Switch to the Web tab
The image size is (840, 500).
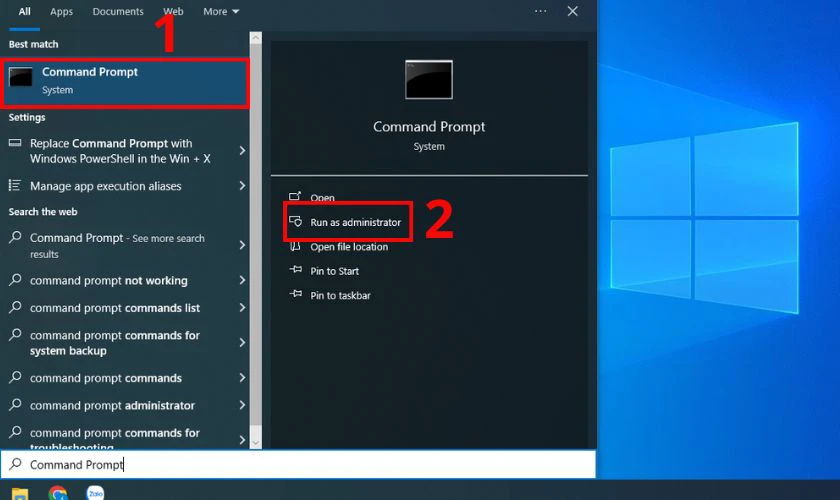[x=173, y=11]
